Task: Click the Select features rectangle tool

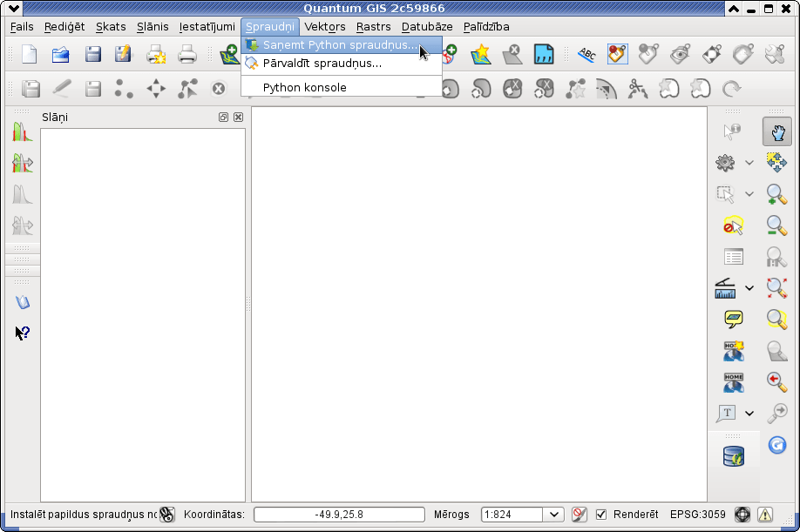Action: pyautogui.click(x=725, y=194)
